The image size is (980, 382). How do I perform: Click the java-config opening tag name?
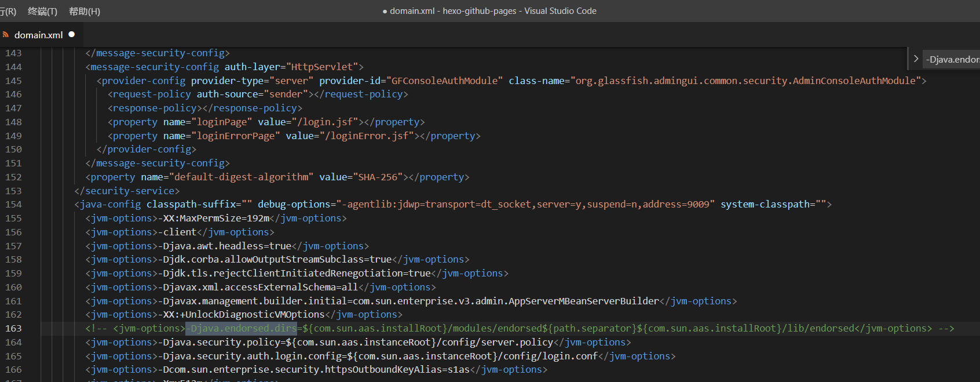click(110, 204)
